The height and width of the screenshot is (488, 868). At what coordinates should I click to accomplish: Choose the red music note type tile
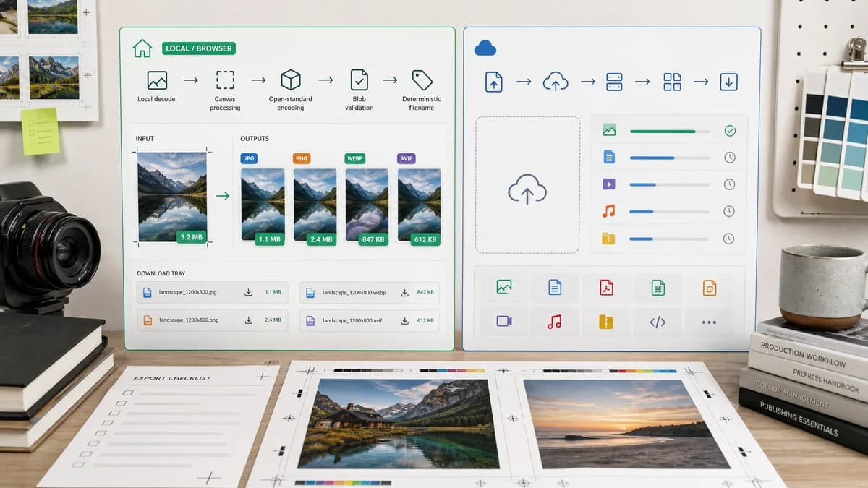[x=555, y=322]
